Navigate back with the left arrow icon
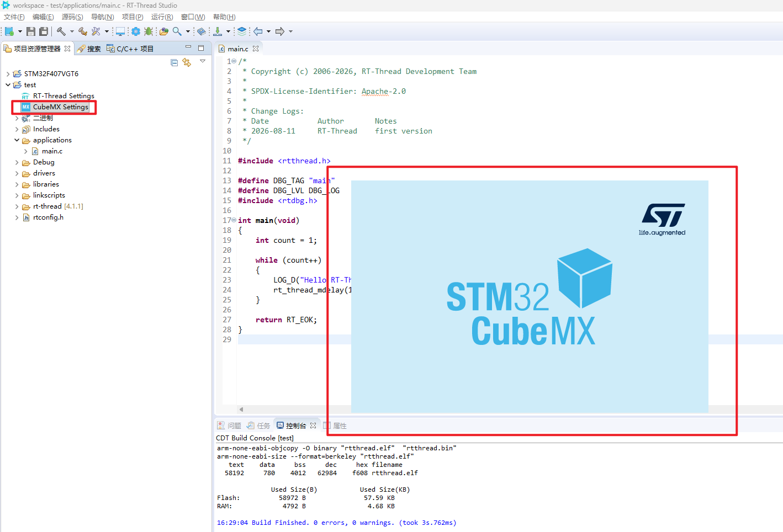The height and width of the screenshot is (532, 783). tap(258, 31)
